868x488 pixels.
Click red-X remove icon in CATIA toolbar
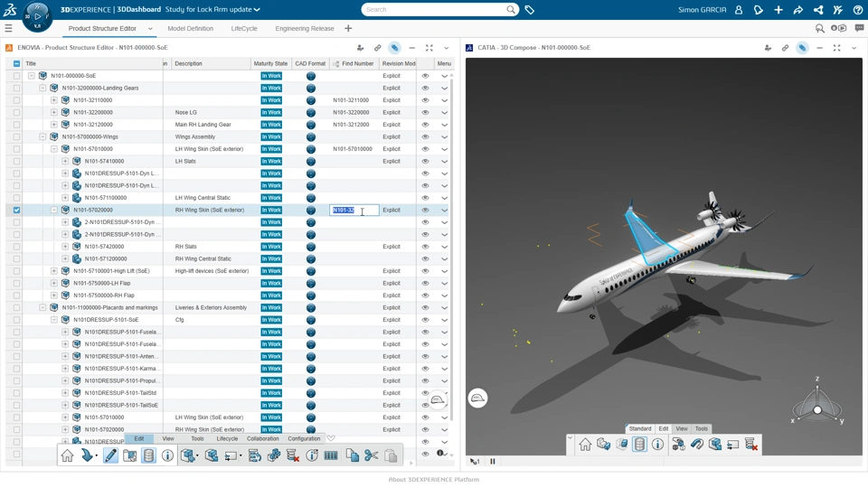(751, 444)
